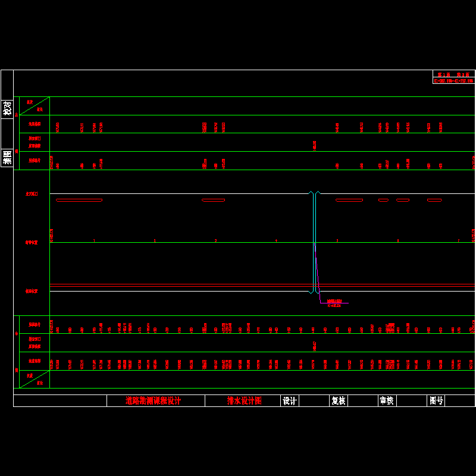The height and width of the screenshot is (476, 476).
Task: Select the diagonal-split header cell of lower table
Action: (35, 379)
